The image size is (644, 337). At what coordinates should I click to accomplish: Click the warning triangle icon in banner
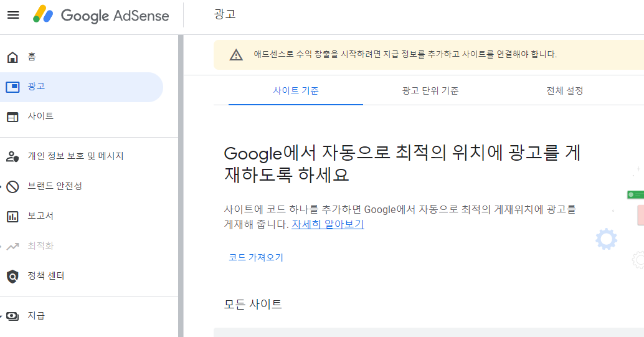coord(236,55)
